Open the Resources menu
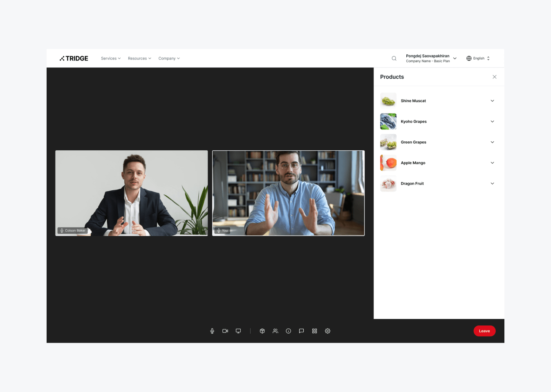Image resolution: width=551 pixels, height=392 pixels. coord(139,58)
